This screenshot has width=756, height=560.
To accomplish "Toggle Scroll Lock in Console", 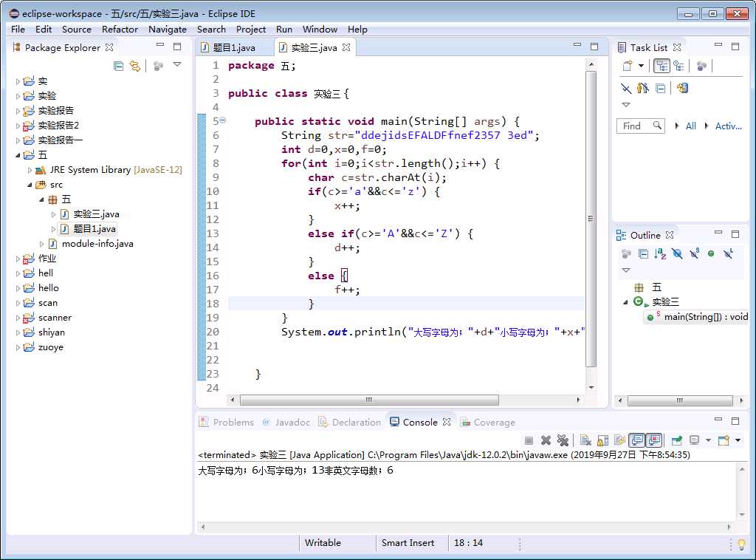I will [x=602, y=440].
